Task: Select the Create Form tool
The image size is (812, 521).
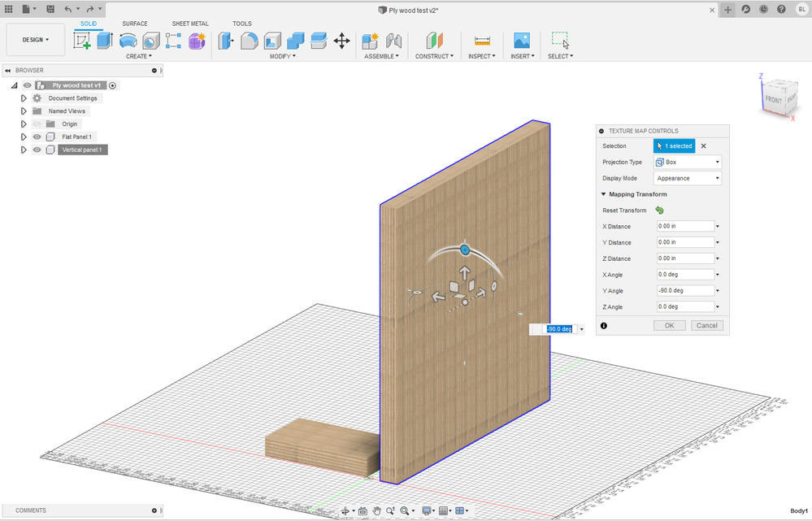Action: [197, 41]
